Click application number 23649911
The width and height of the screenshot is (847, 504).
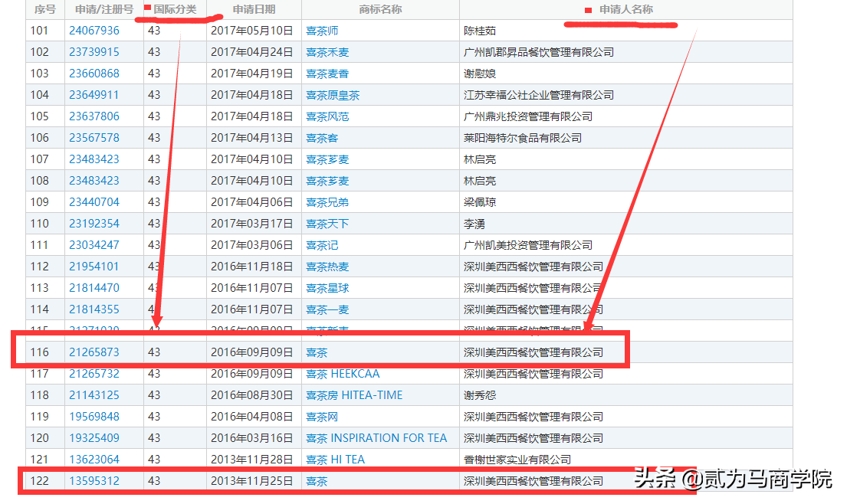click(x=94, y=95)
